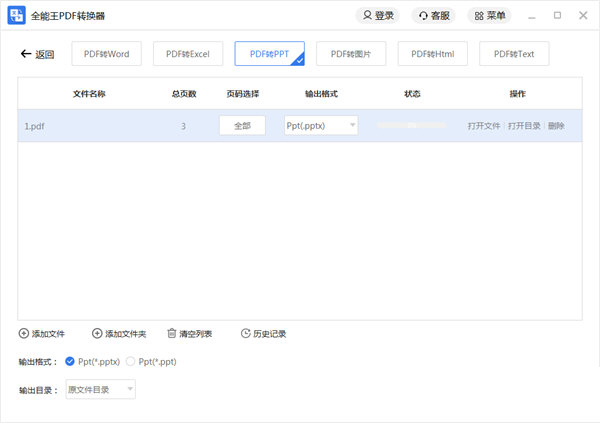The width and height of the screenshot is (600, 423).
Task: Switch to the PDF转Excel tab
Action: click(x=188, y=54)
